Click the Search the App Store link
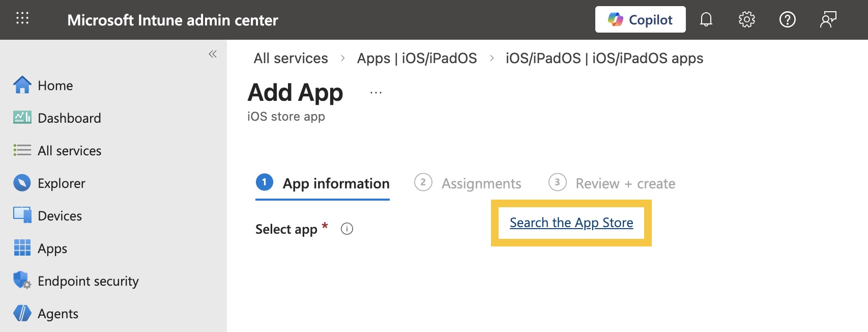The image size is (868, 332). (571, 223)
